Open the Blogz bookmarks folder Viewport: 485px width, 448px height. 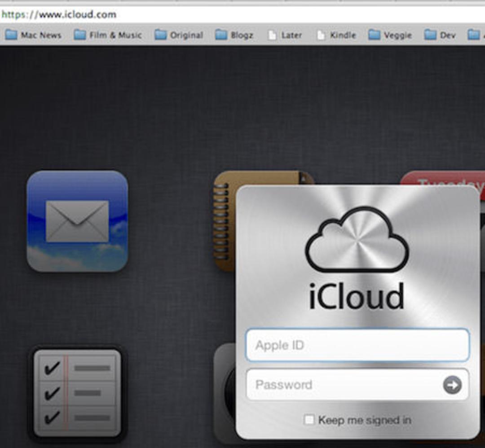tap(234, 35)
